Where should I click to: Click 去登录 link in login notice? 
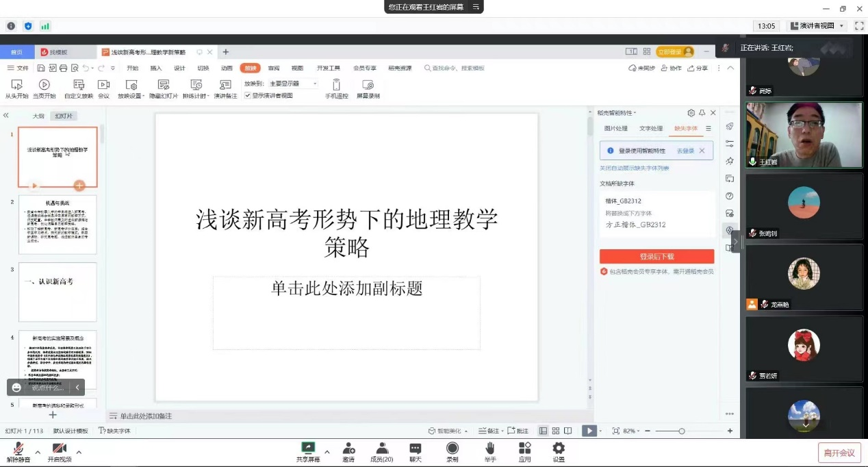pos(685,151)
